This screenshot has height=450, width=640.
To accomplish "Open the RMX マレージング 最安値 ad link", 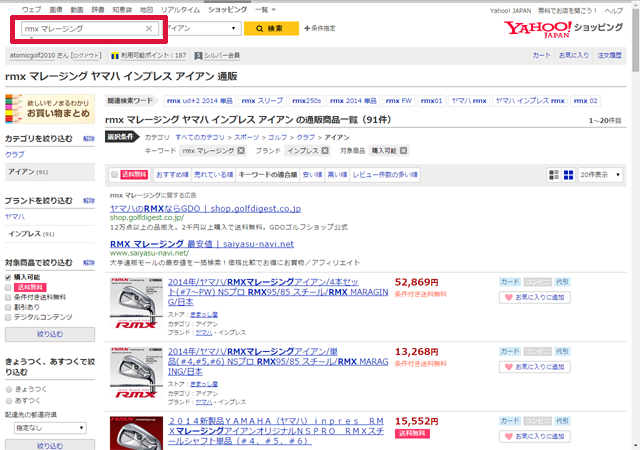I will [x=202, y=244].
